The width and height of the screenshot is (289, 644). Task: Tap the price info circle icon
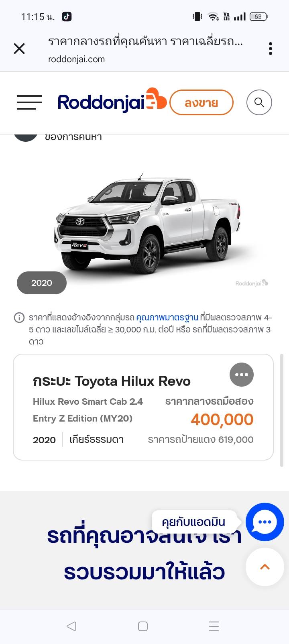[19, 318]
